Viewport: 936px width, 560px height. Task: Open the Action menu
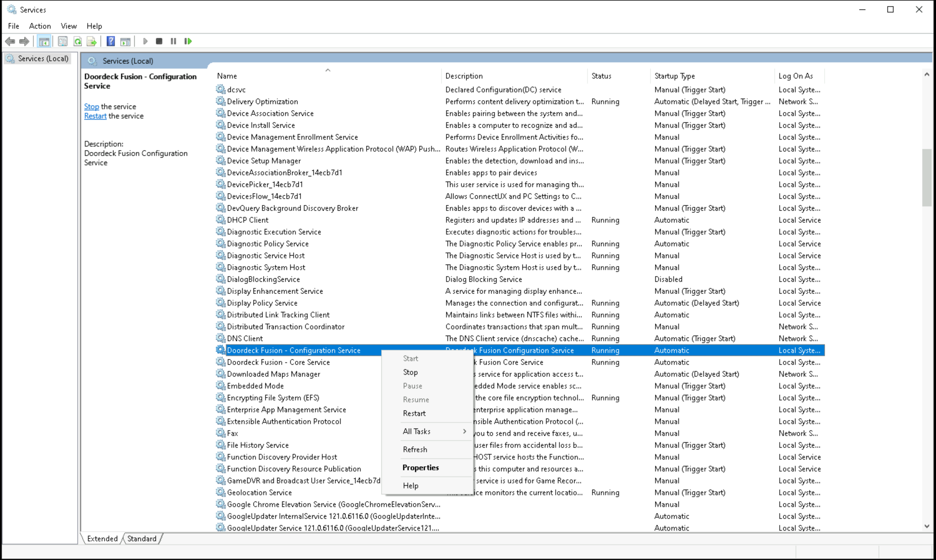(40, 26)
